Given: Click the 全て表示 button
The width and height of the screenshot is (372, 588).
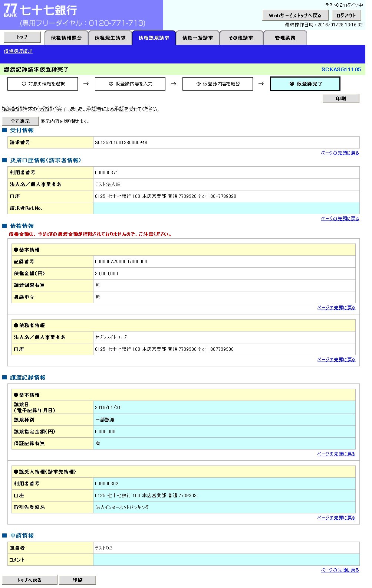Looking at the screenshot, I should click(20, 121).
